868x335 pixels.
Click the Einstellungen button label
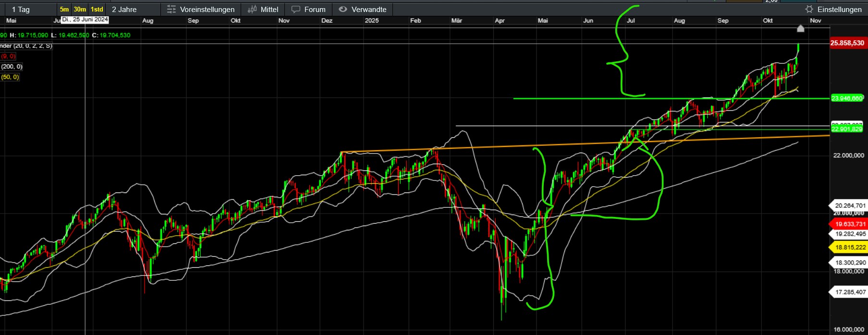click(x=839, y=10)
